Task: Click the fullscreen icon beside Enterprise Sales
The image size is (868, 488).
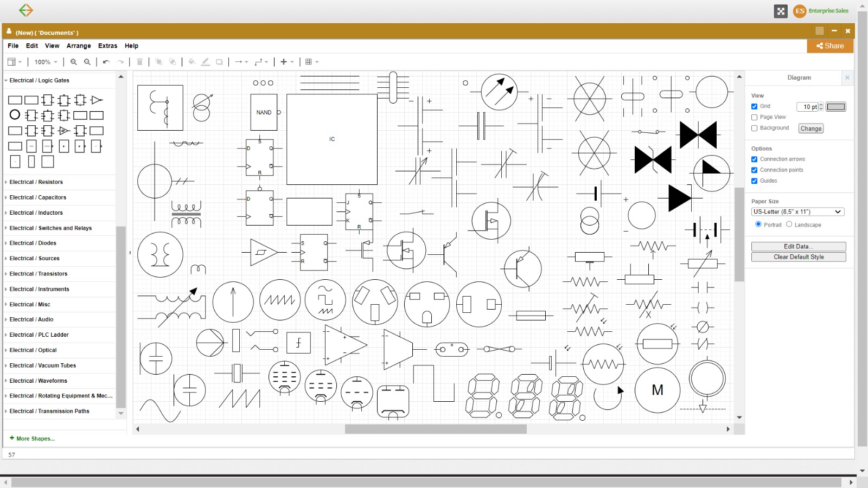Action: 781,11
